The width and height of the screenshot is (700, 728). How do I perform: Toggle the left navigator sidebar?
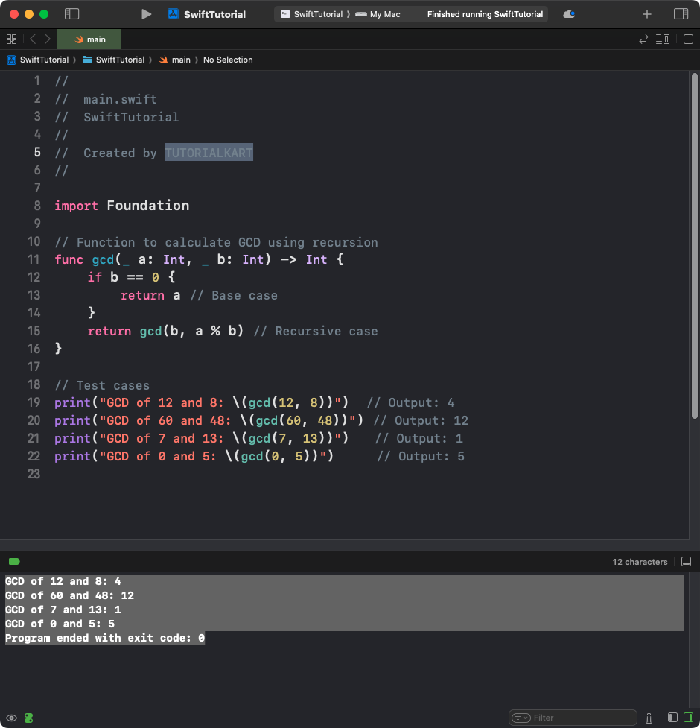click(x=72, y=14)
